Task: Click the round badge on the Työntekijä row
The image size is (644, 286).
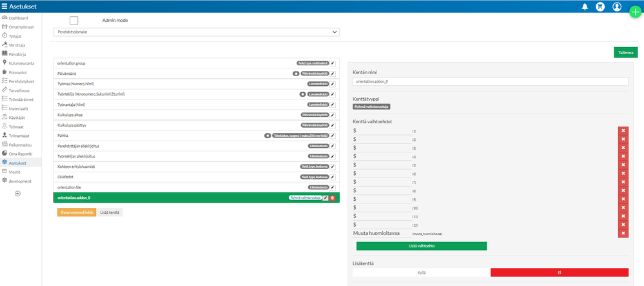Action: tap(302, 94)
